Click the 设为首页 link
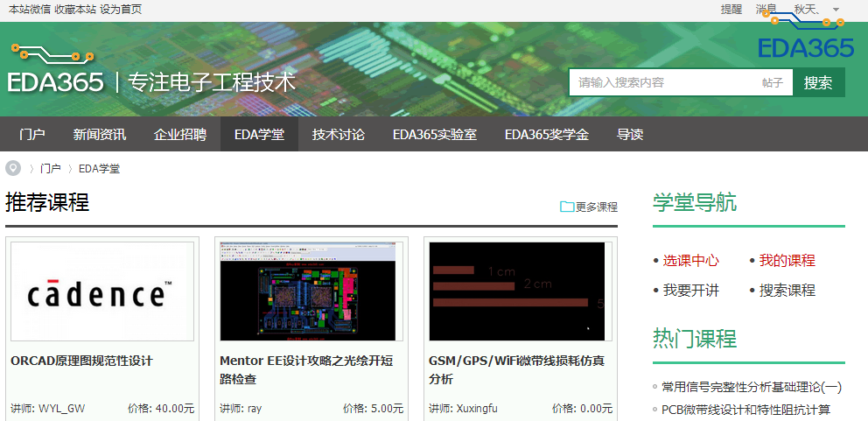 point(121,10)
